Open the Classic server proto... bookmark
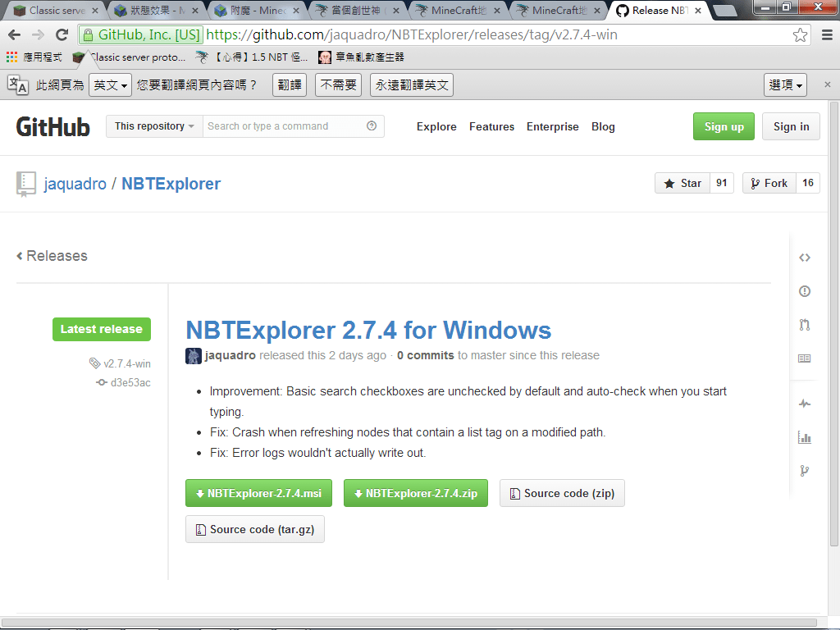This screenshot has height=630, width=840. pos(129,57)
